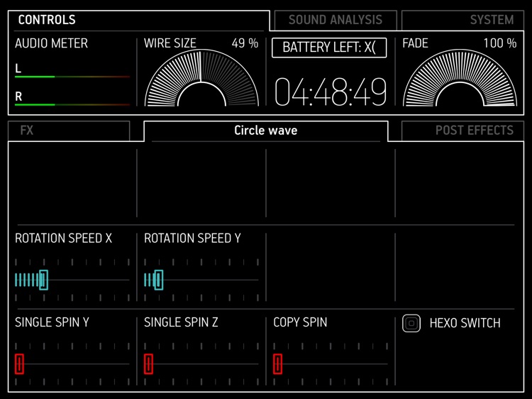This screenshot has height=399, width=532.
Task: Click the red COPY SPIN slider handle
Action: click(277, 364)
